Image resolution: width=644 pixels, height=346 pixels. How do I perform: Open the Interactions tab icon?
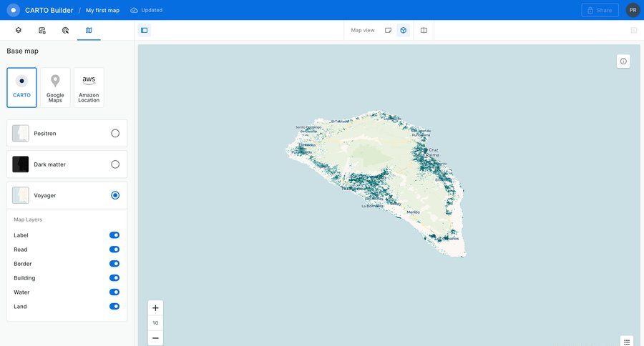click(65, 30)
